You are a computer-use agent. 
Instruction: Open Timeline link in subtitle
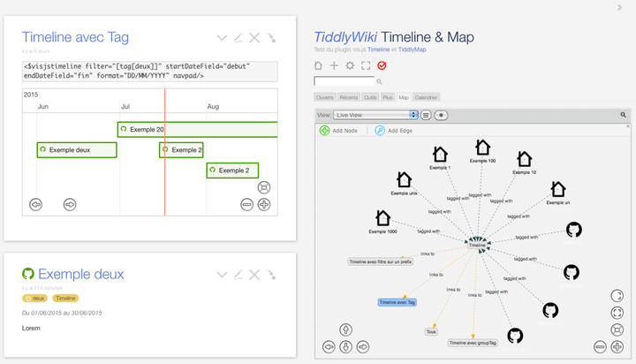(378, 49)
